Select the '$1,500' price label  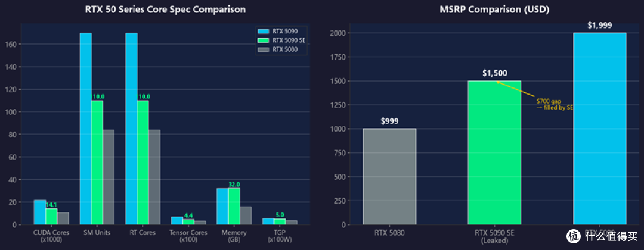coord(494,73)
